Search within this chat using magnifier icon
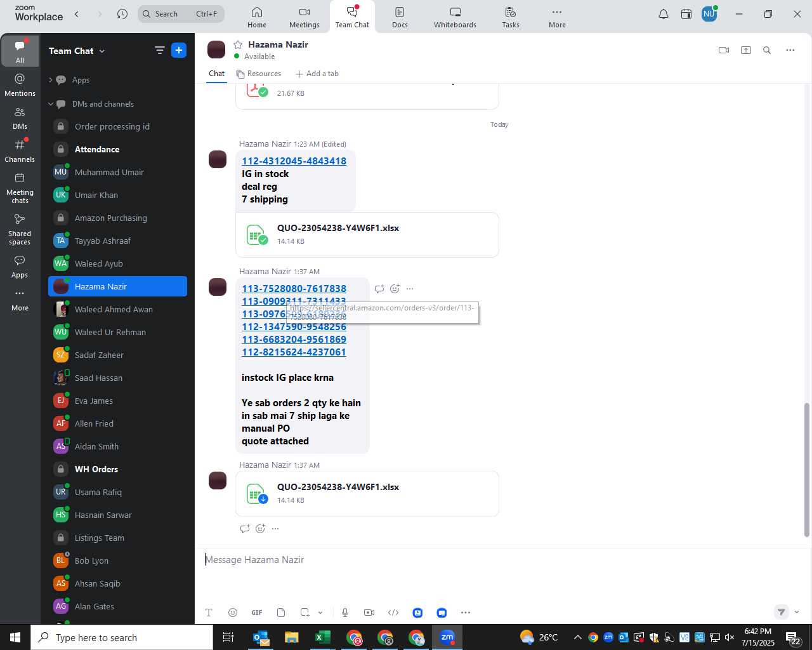This screenshot has height=650, width=812. pos(767,50)
